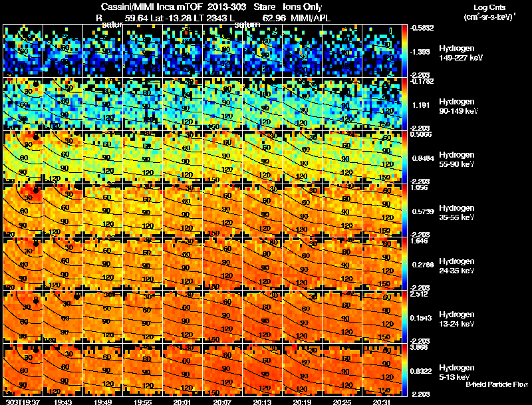Click the 'B-field Particle Flow' label

[497, 384]
